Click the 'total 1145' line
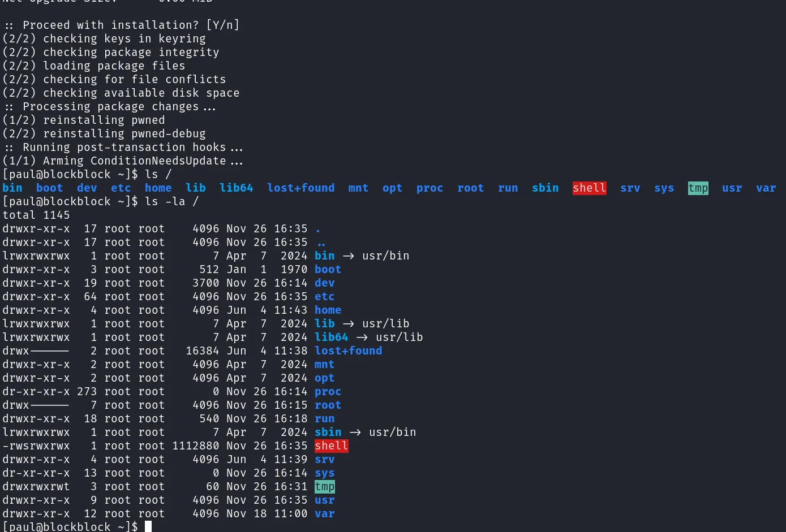 36,215
